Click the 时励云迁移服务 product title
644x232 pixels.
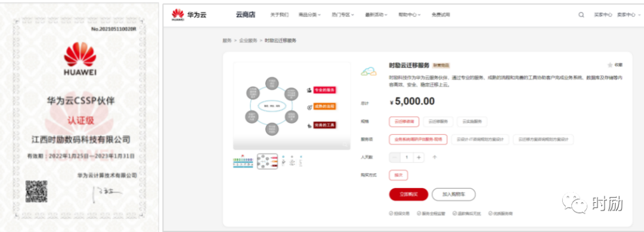pos(409,65)
